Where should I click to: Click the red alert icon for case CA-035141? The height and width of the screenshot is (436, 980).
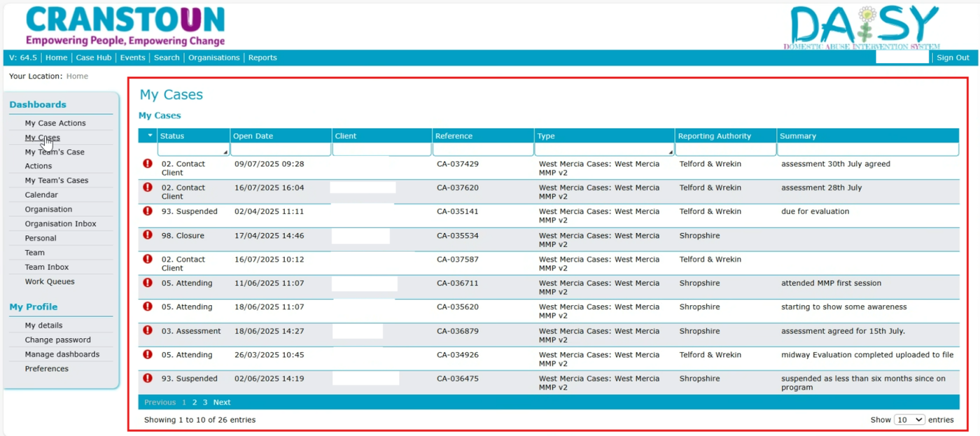click(148, 211)
